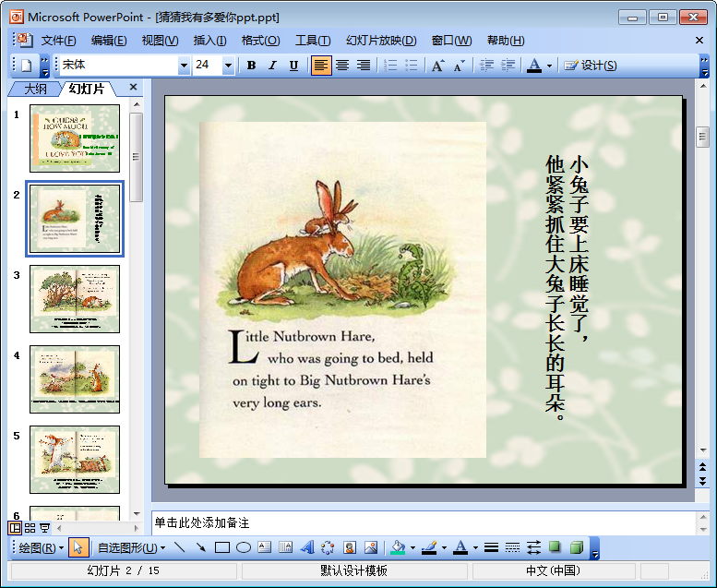Click the New document icon in the toolbar

tap(27, 66)
